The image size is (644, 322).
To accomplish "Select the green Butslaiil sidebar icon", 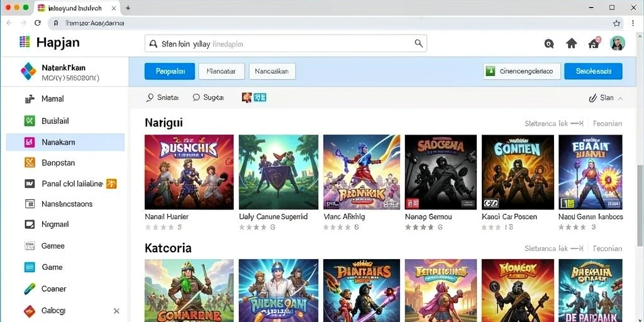I will 30,121.
